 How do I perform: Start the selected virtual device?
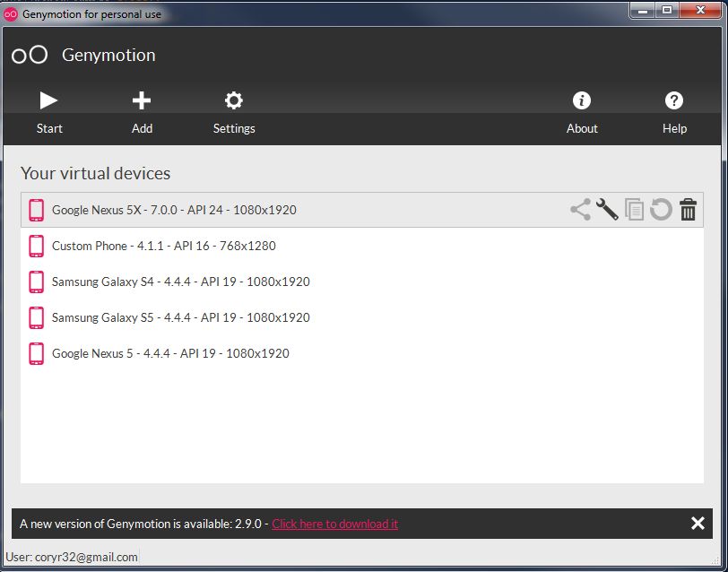[49, 113]
